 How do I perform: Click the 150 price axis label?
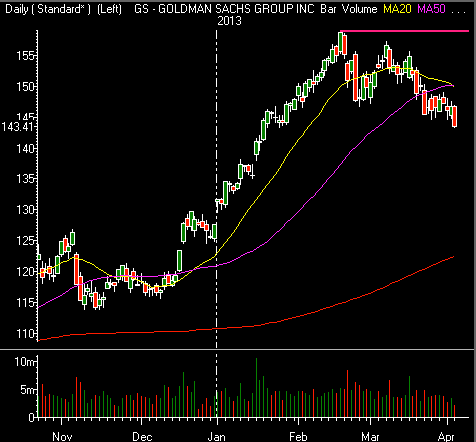point(25,87)
